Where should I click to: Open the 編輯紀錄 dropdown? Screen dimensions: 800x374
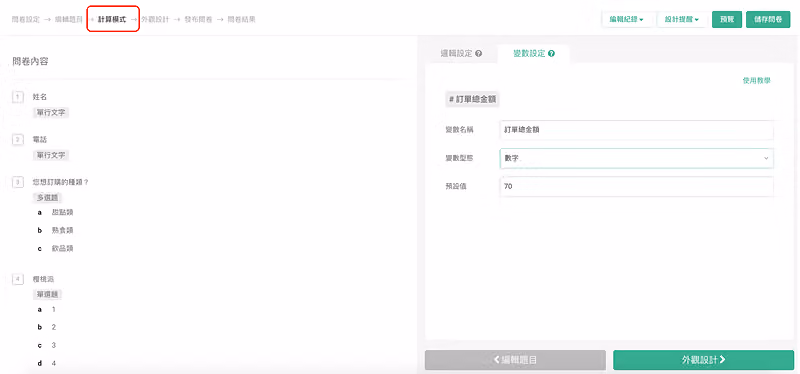tap(627, 19)
